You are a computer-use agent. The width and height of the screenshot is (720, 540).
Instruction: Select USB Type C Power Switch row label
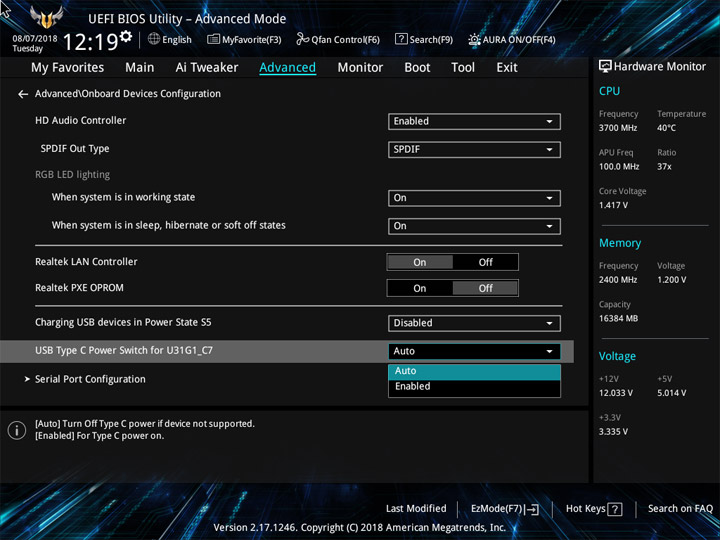pyautogui.click(x=124, y=350)
